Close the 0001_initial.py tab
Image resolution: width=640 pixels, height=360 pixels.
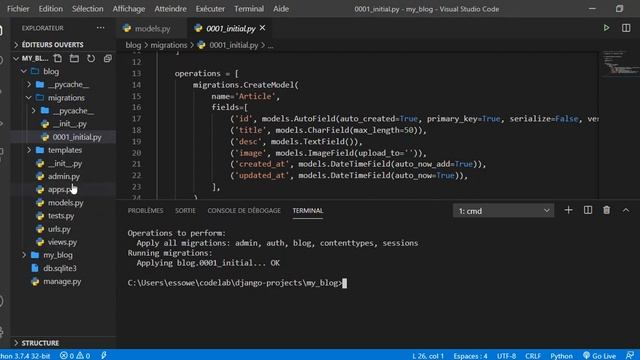pos(262,28)
